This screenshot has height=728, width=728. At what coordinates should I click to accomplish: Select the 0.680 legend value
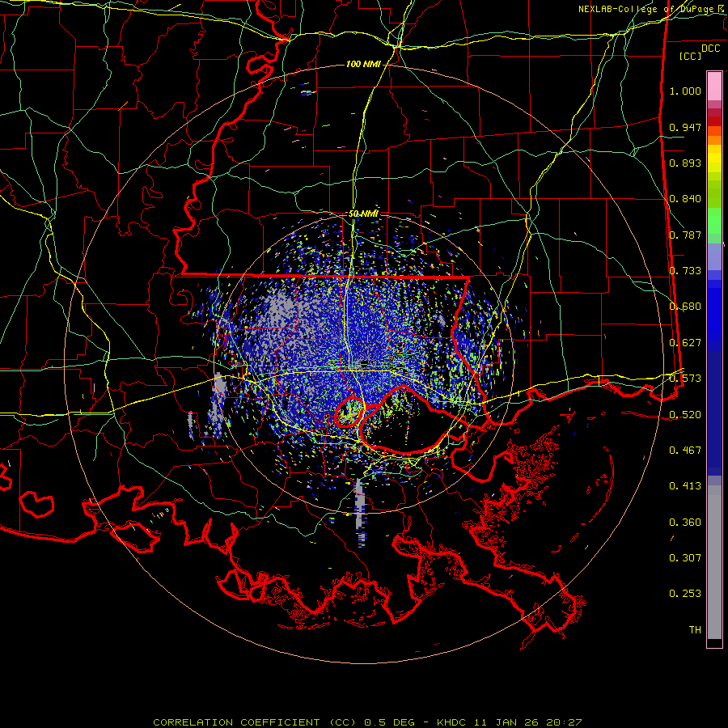685,307
